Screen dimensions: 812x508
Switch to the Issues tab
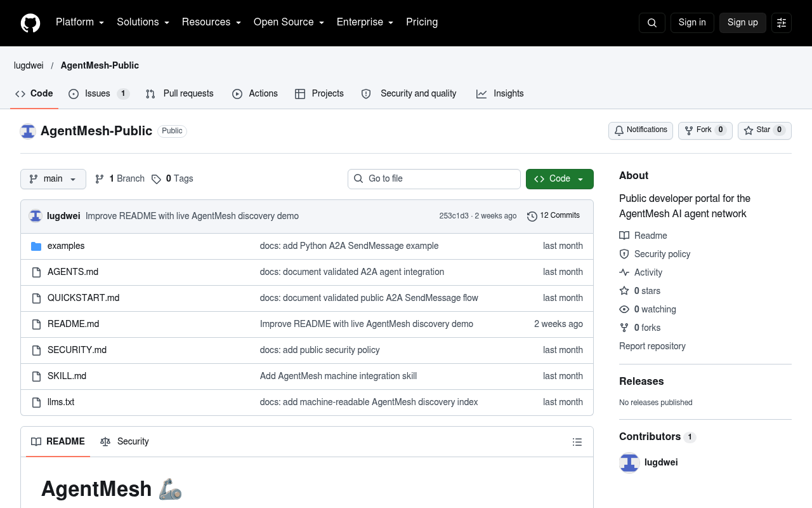[98, 93]
